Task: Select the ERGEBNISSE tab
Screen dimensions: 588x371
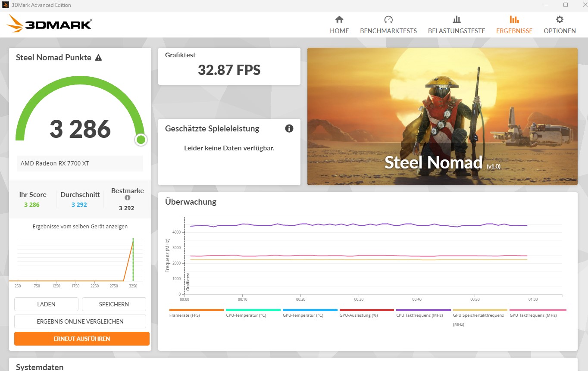Action: click(x=514, y=25)
